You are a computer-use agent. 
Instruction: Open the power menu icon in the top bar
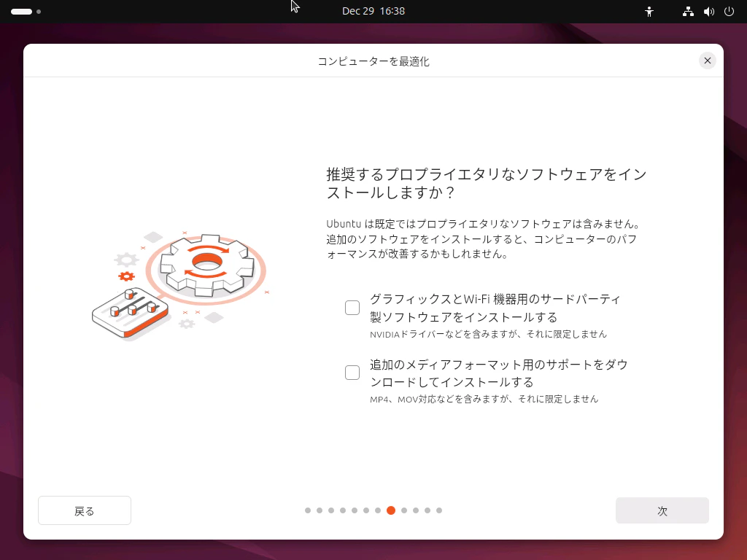(729, 11)
